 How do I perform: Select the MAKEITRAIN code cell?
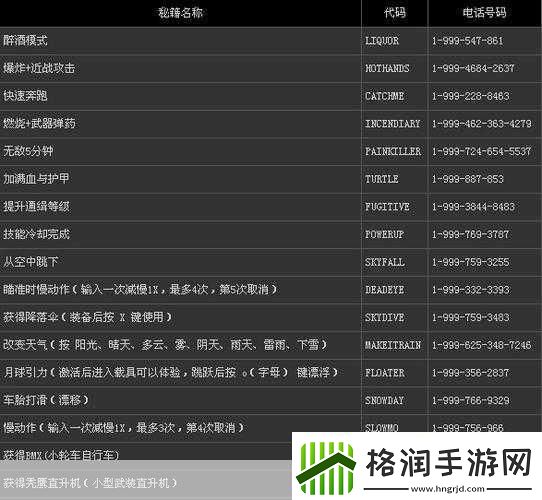point(394,345)
